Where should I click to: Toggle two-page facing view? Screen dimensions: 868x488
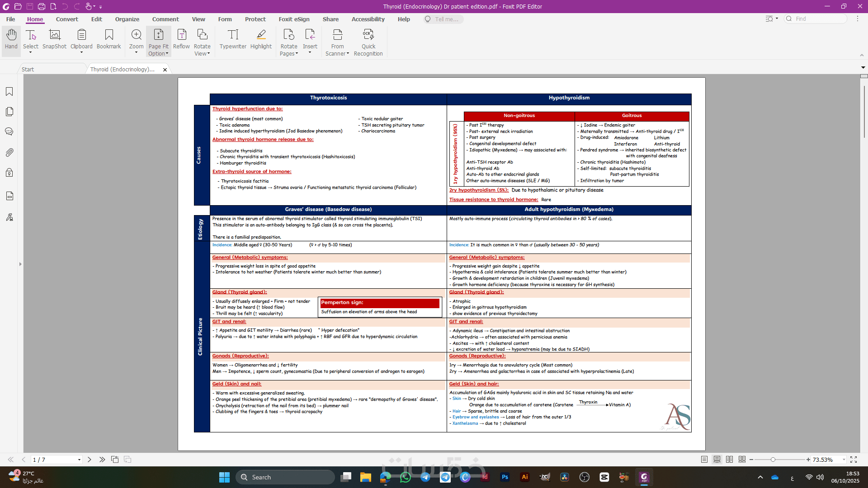click(x=729, y=460)
